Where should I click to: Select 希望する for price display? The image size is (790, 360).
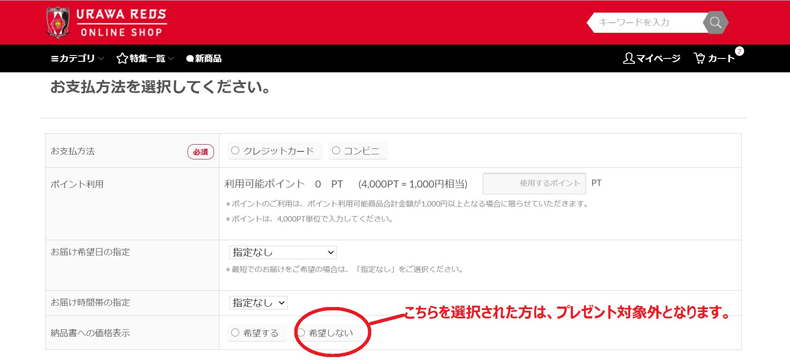click(256, 333)
